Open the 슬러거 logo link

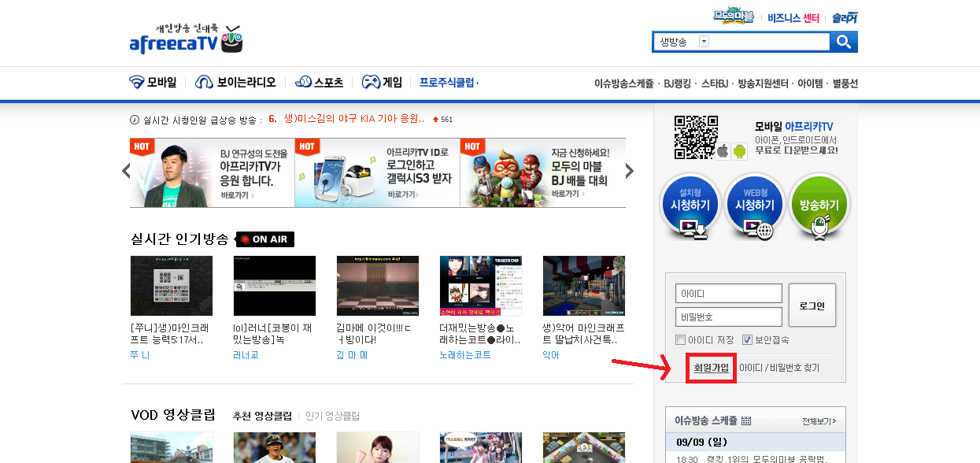845,17
